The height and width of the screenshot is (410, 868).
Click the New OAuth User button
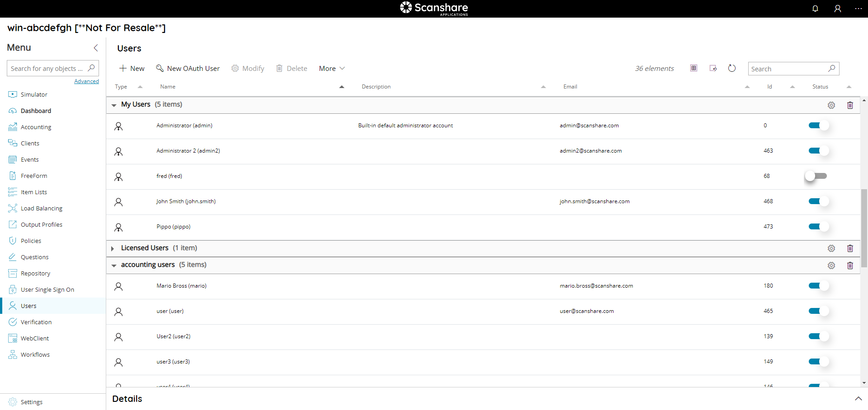point(188,68)
